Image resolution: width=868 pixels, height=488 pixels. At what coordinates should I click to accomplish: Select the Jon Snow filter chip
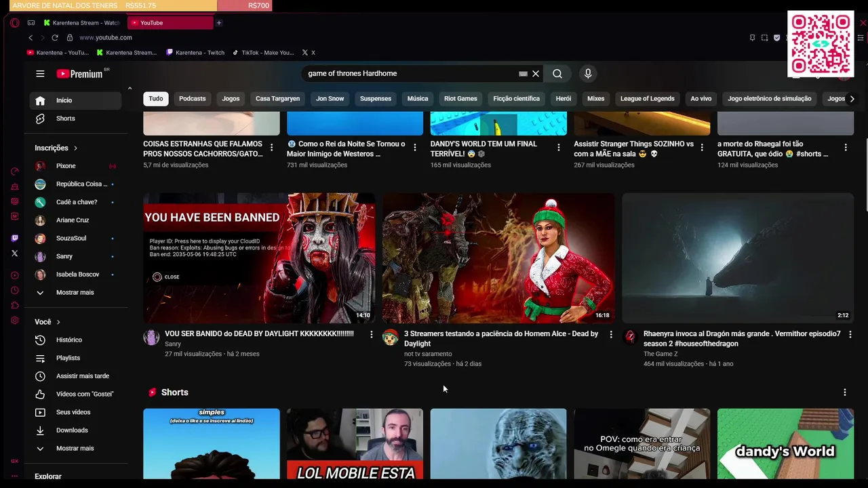click(330, 99)
